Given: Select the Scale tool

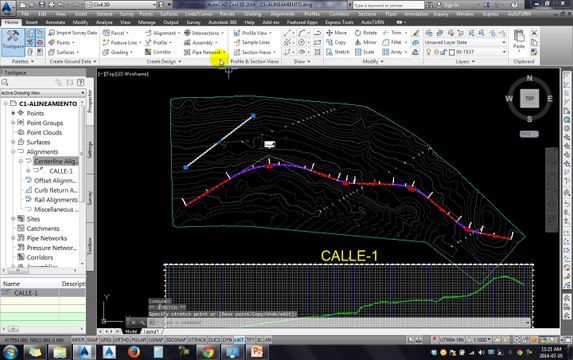Looking at the screenshot, I should (364, 52).
